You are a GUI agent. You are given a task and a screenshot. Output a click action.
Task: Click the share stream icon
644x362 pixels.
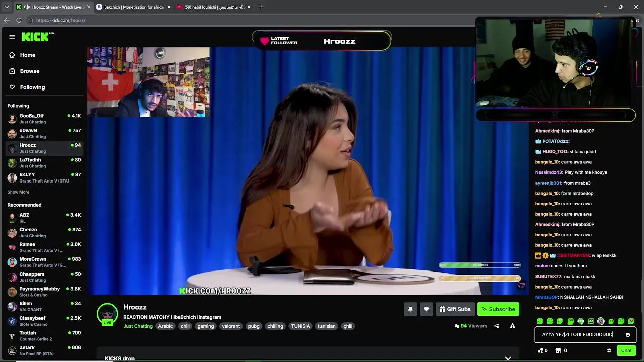(x=496, y=326)
